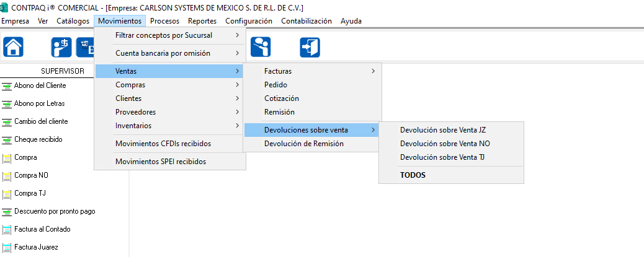Open the Catálogos menu
This screenshot has height=257, width=644.
coord(73,21)
